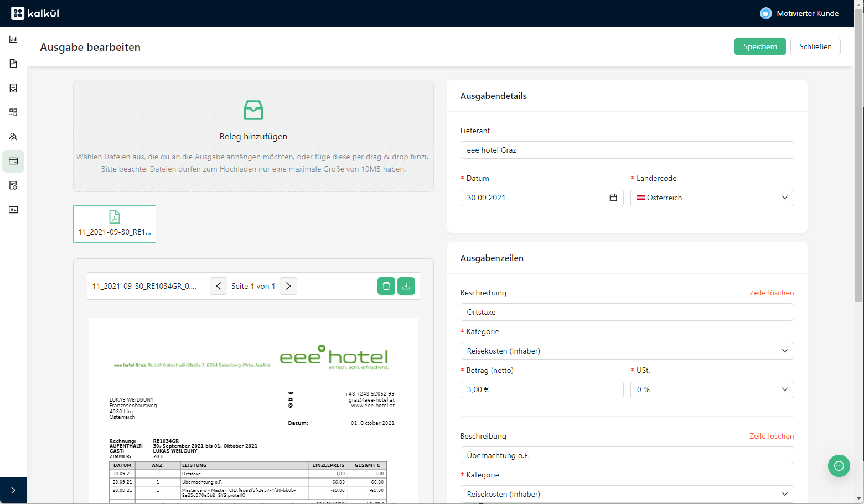Open the USt. 0 % dropdown

(712, 389)
